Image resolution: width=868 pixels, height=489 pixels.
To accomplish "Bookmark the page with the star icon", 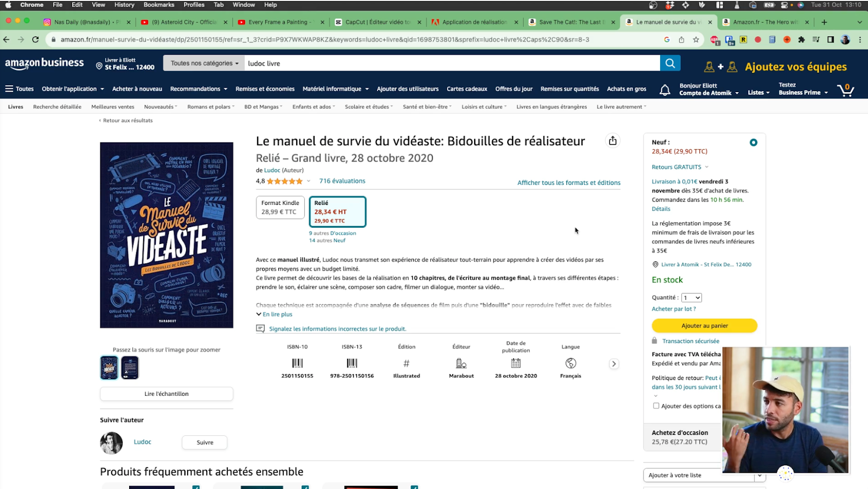I will coord(696,40).
